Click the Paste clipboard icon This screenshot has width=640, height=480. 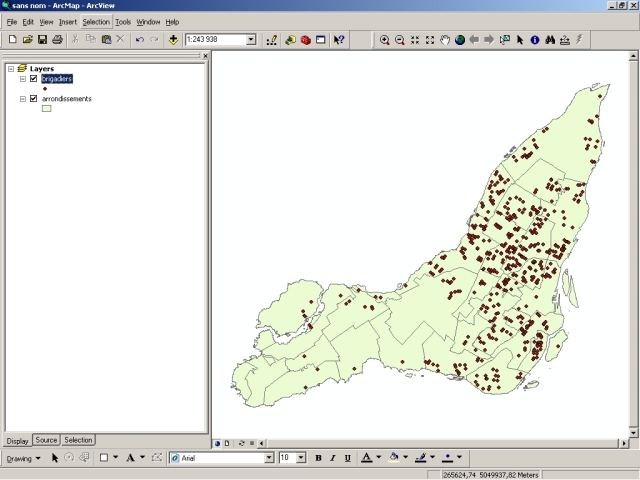click(106, 40)
